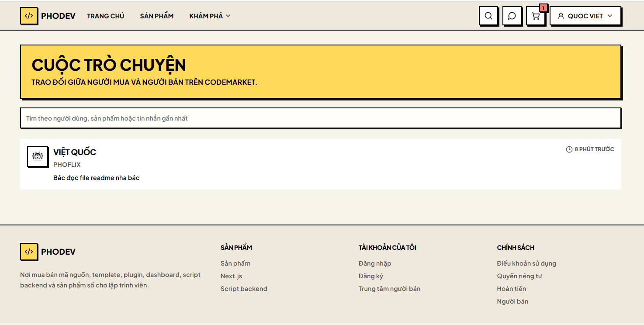Click the user profile icon beside QUỐC VIÊT

coord(561,16)
